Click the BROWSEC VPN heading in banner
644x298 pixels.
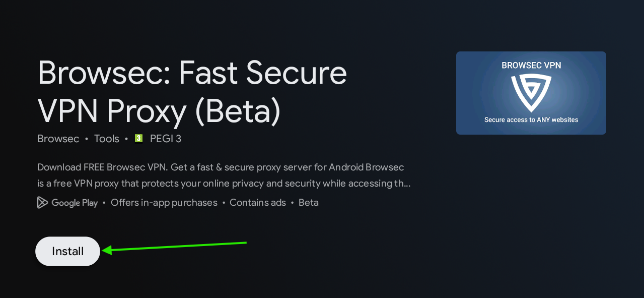tap(531, 66)
